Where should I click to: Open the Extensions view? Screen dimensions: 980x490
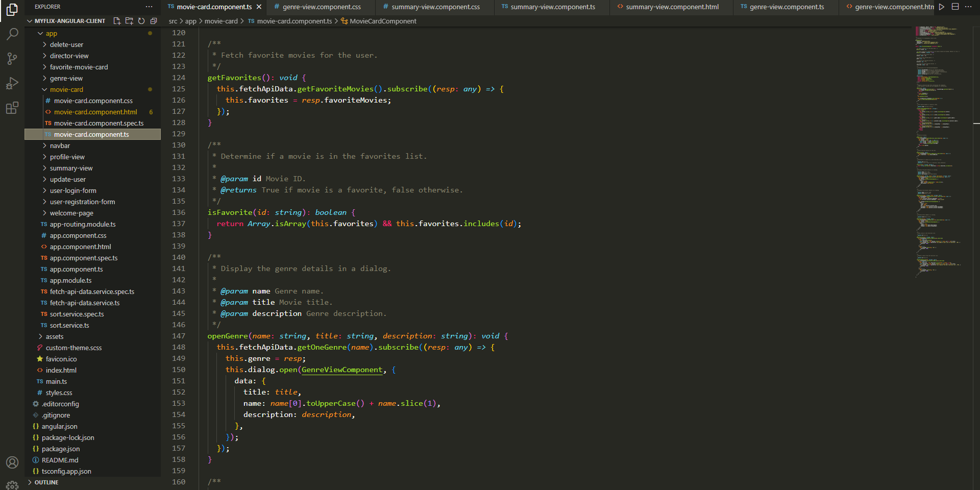tap(12, 108)
